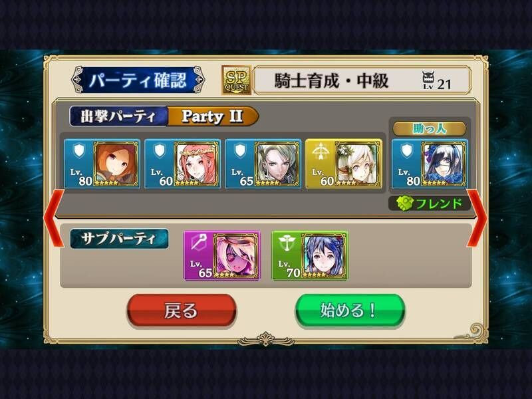Tap the winged icon on green Lv. 70 card
This screenshot has height=399, width=532.
(287, 243)
